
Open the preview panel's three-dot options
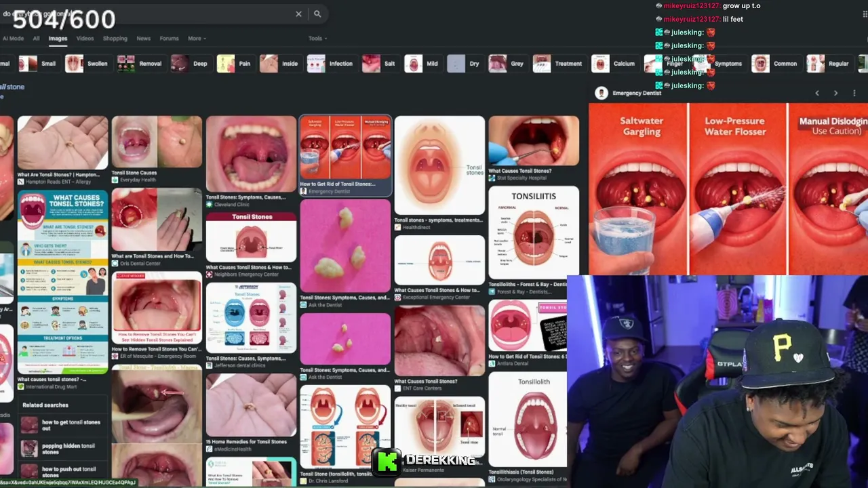click(x=854, y=93)
